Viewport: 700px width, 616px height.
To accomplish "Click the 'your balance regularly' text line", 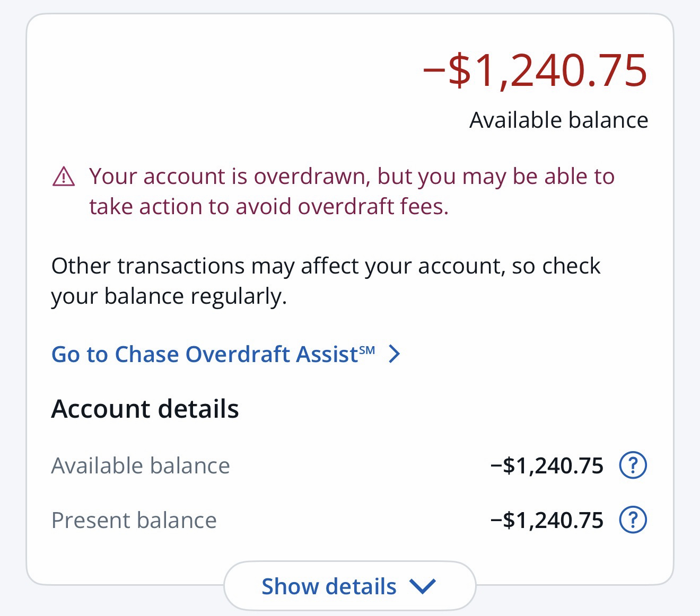I will [169, 296].
